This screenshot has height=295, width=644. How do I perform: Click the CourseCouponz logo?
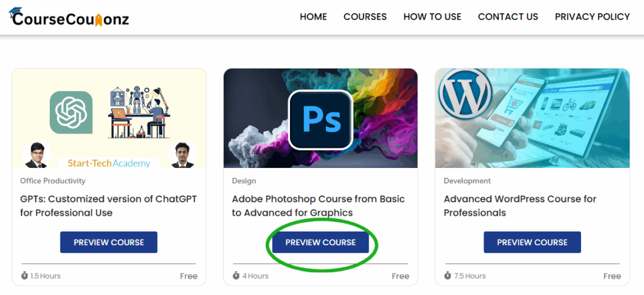pyautogui.click(x=69, y=17)
